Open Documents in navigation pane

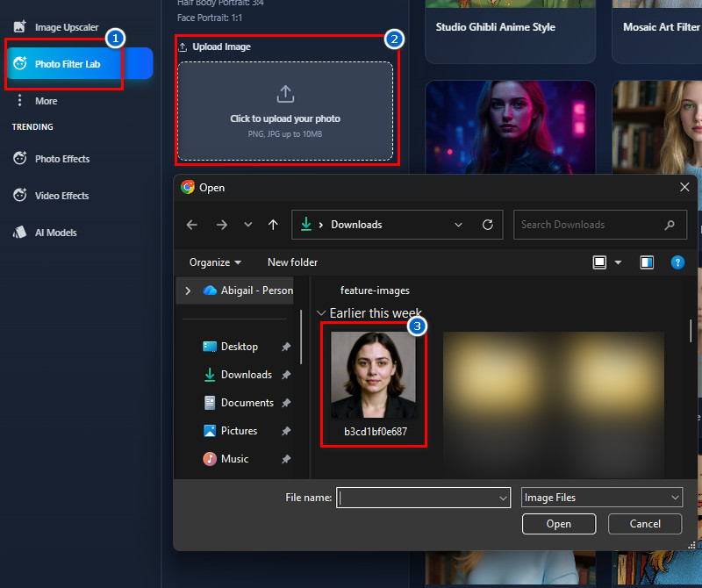tap(238, 403)
